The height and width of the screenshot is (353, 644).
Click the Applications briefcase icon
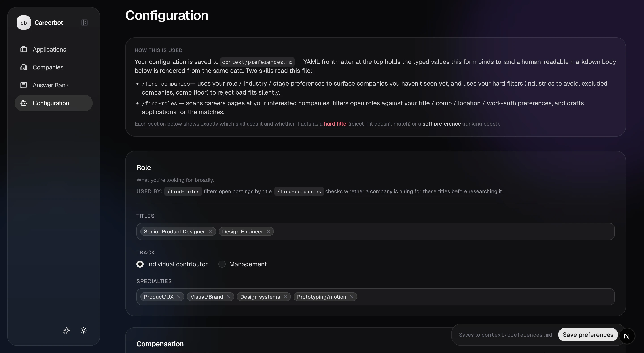pos(23,49)
